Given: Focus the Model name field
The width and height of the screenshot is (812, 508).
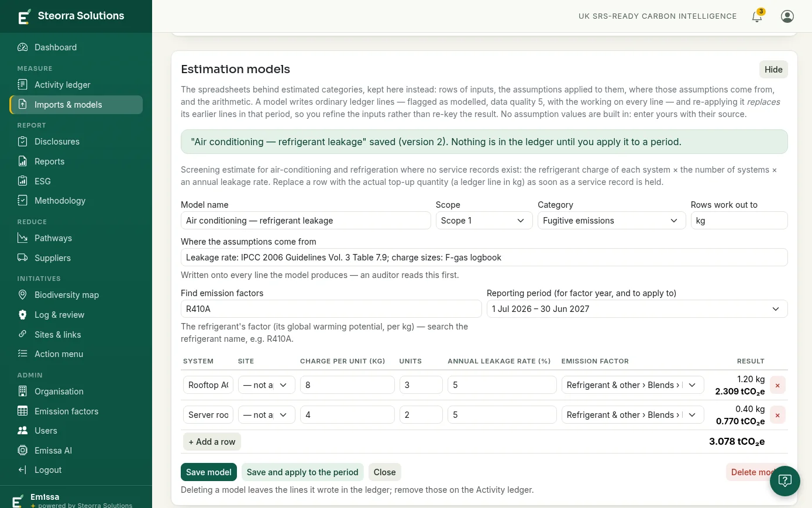Looking at the screenshot, I should (x=306, y=221).
